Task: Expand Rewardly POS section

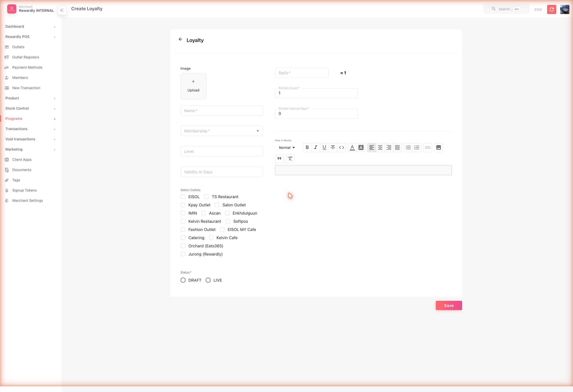Action: click(30, 37)
